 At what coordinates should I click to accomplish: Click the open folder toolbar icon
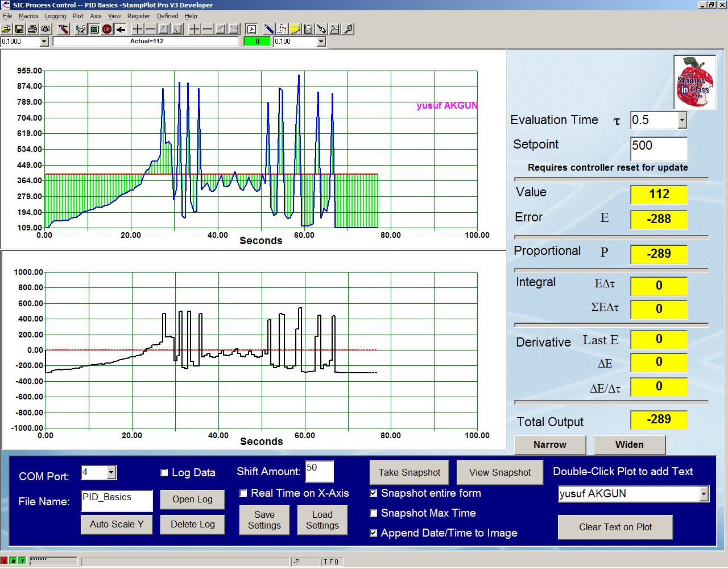click(x=6, y=29)
